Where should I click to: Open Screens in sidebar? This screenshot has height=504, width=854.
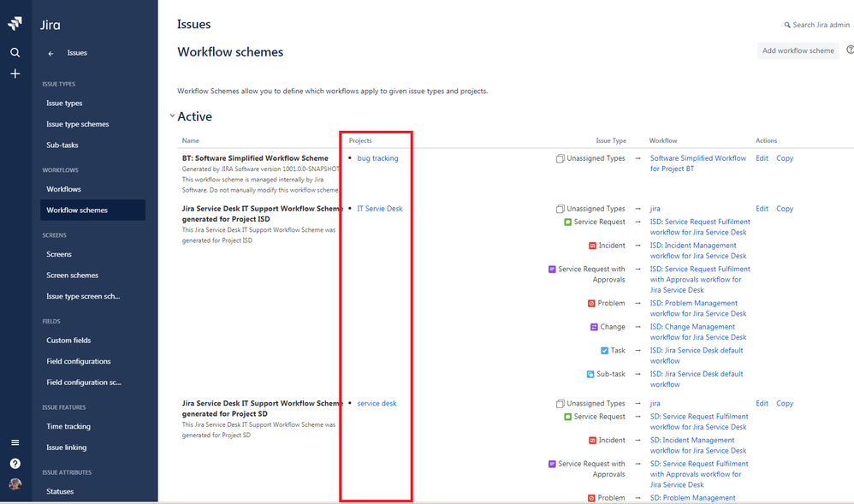(x=59, y=254)
